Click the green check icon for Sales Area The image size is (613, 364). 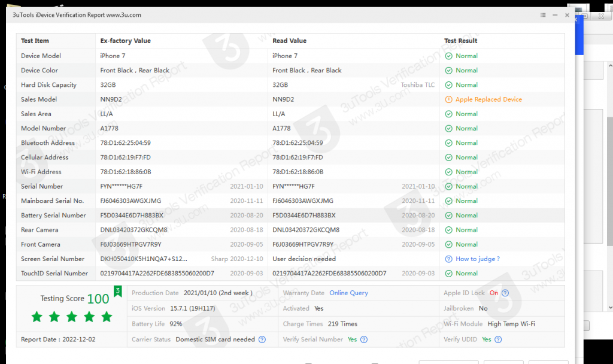tap(449, 114)
